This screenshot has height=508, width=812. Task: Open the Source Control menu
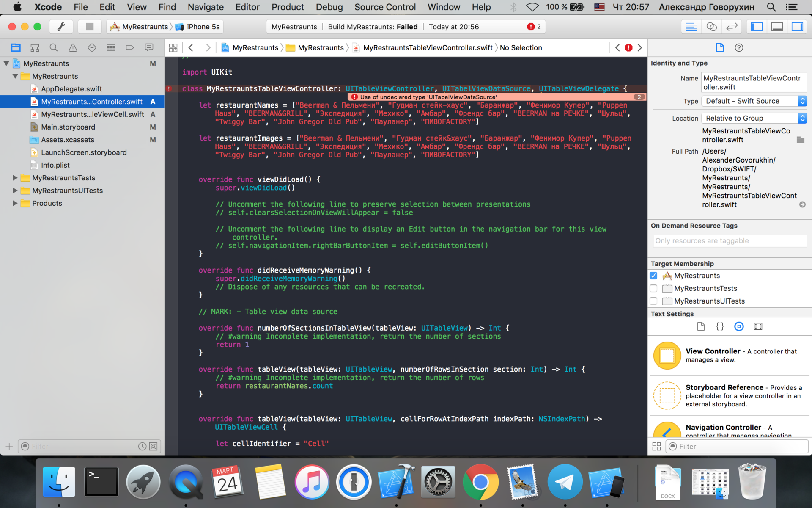tap(385, 7)
